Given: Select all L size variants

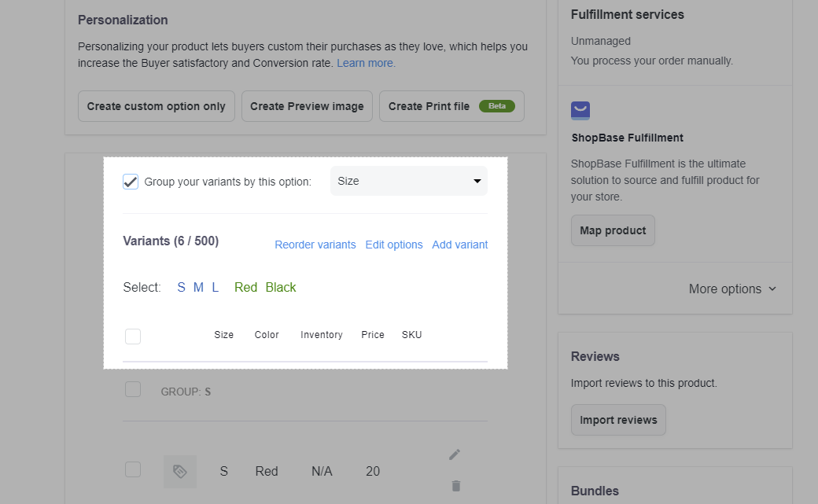Looking at the screenshot, I should [215, 288].
